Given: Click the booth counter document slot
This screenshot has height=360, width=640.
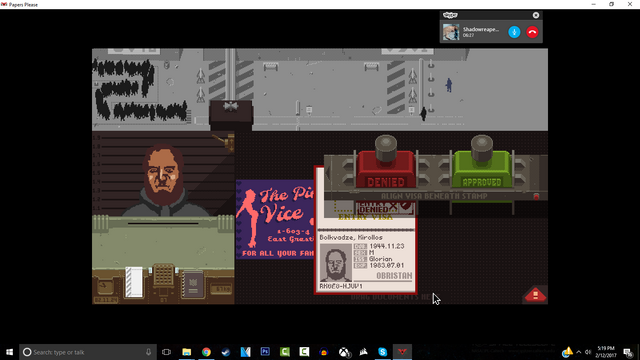Looking at the screenshot, I should pyautogui.click(x=163, y=223).
